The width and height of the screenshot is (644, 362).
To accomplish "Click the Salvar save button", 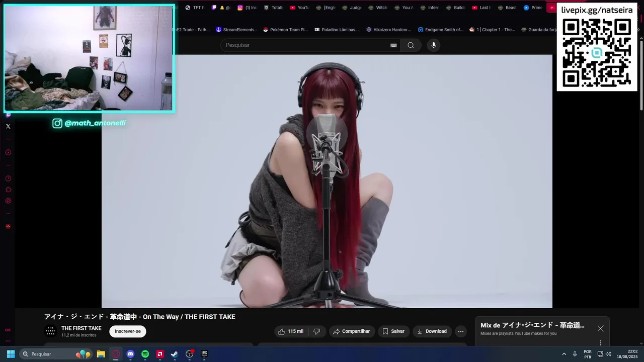I will pyautogui.click(x=393, y=331).
